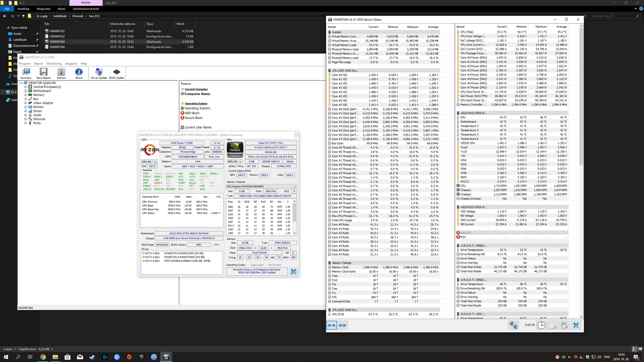Open the Summary tool in HWiNFO64
The image size is (644, 362).
point(26,73)
